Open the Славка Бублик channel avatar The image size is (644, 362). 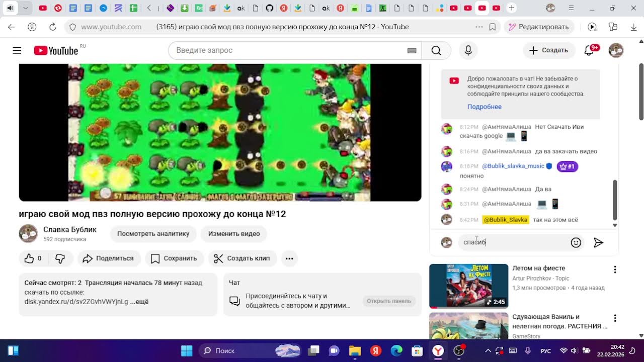click(x=28, y=234)
